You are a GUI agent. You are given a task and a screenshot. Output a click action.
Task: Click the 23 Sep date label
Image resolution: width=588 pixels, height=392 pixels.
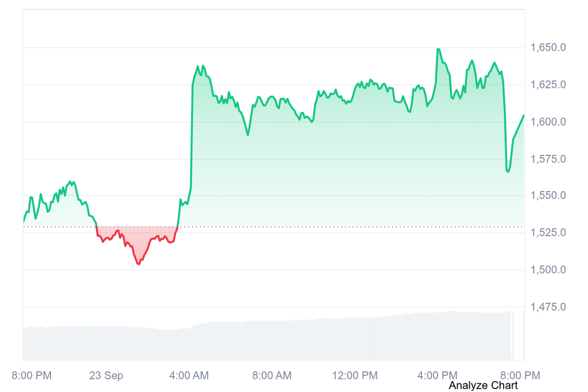pos(106,375)
